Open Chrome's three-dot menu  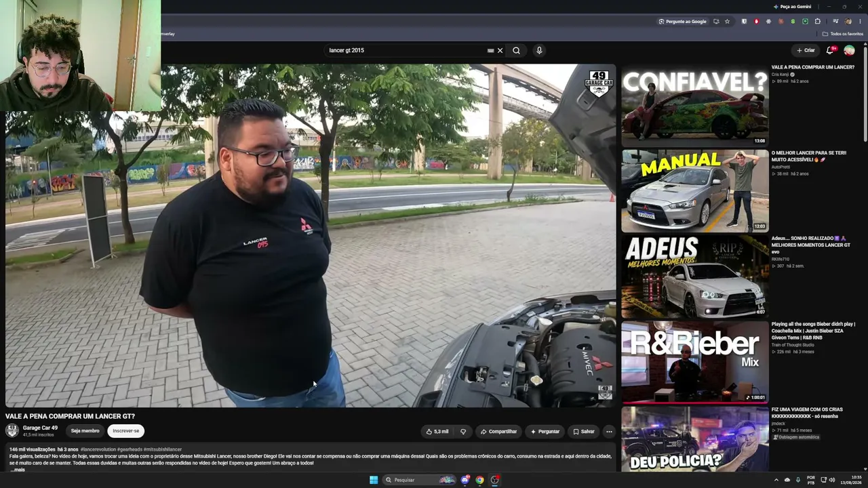pyautogui.click(x=860, y=22)
